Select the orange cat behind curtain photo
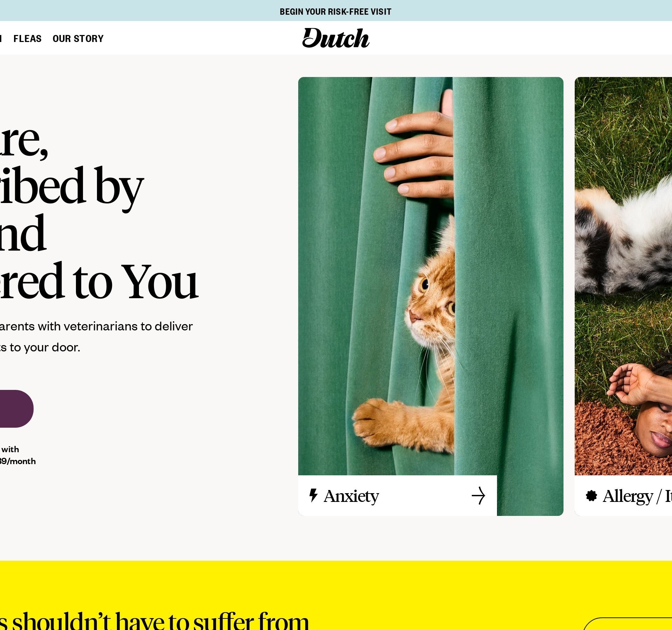 coord(431,276)
